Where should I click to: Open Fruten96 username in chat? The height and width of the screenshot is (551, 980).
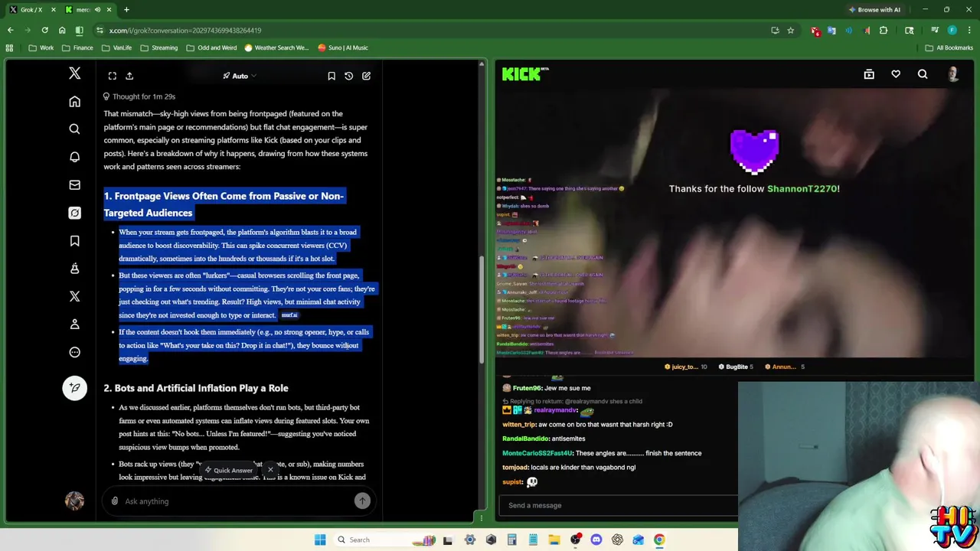528,388
